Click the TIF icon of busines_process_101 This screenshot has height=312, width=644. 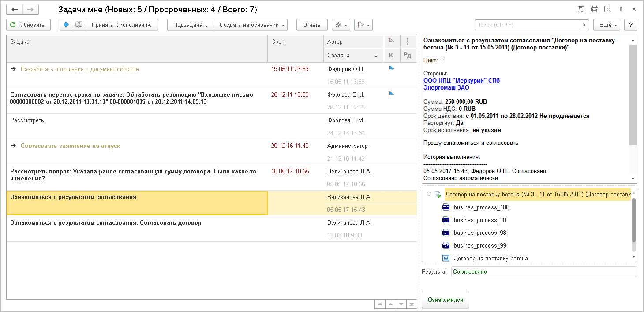(446, 220)
